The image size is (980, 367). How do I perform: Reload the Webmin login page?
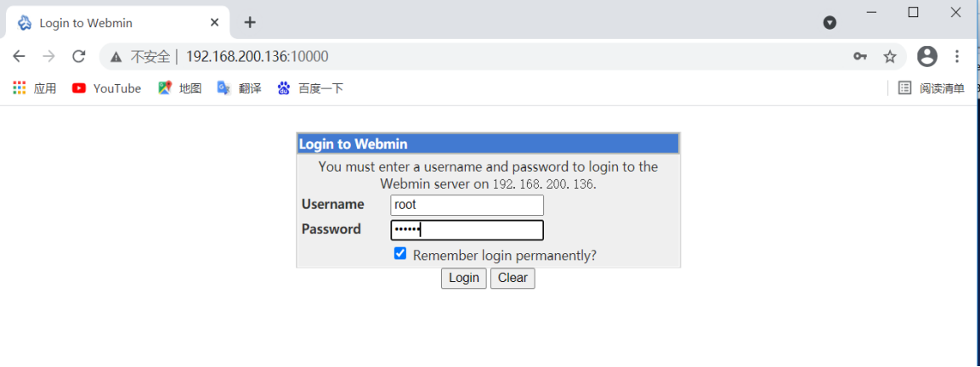78,57
